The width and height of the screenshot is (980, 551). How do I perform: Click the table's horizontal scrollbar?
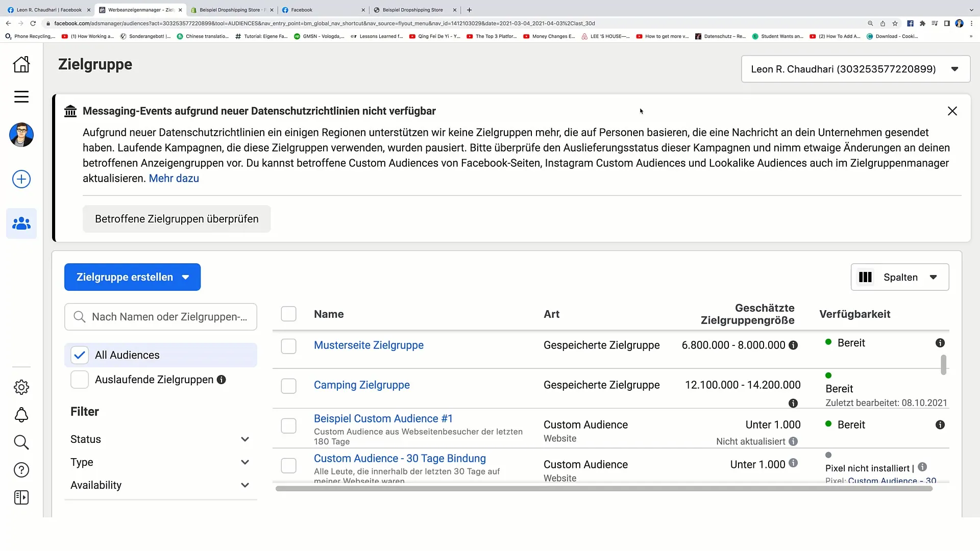(604, 489)
